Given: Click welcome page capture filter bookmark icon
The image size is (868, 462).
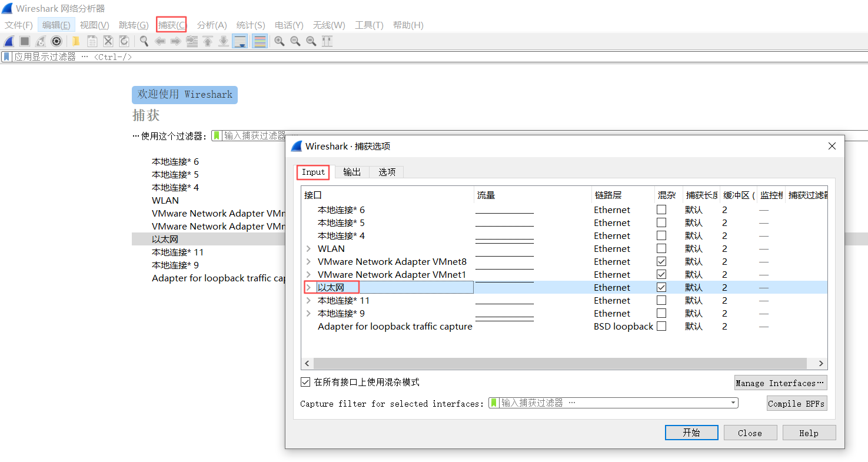Looking at the screenshot, I should pos(217,135).
